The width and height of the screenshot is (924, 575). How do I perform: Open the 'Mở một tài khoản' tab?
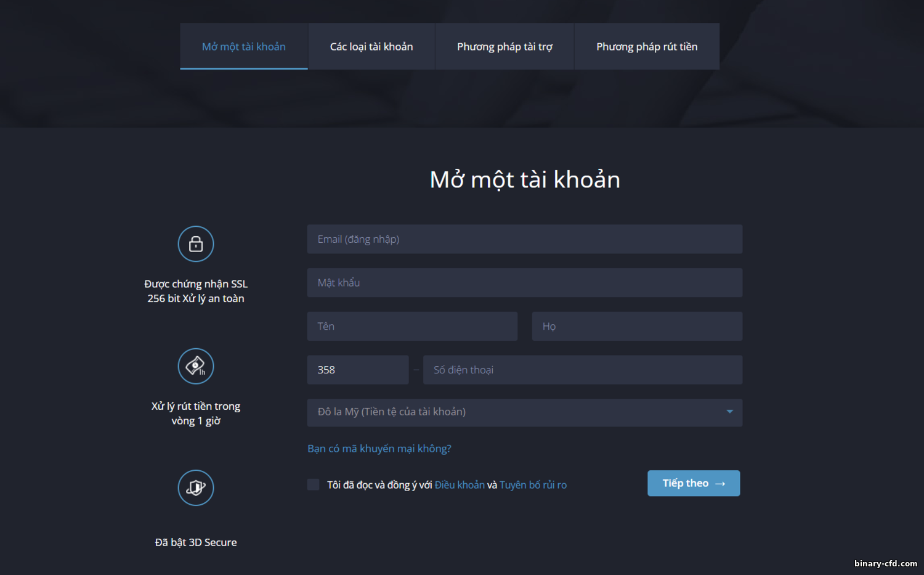tap(244, 46)
